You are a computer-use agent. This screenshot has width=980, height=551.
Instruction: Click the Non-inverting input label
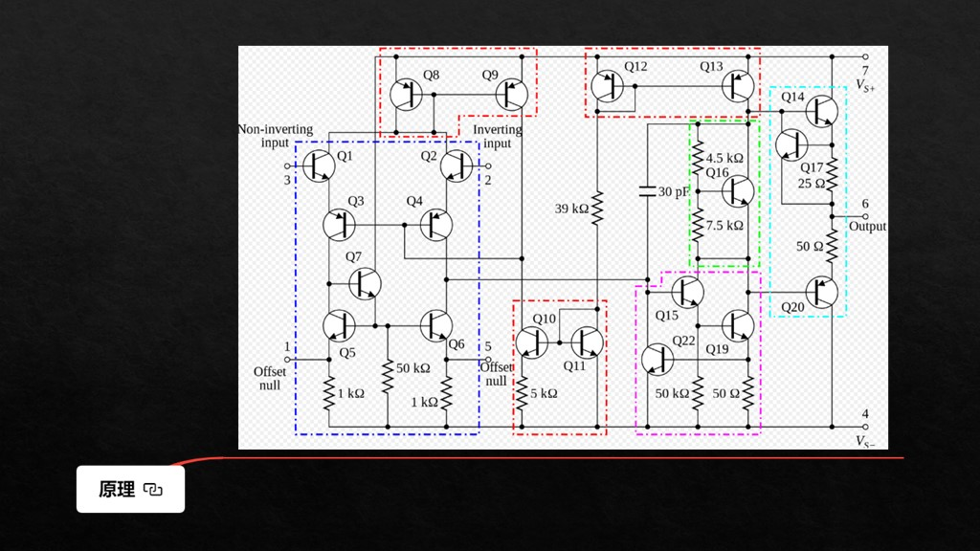click(276, 136)
